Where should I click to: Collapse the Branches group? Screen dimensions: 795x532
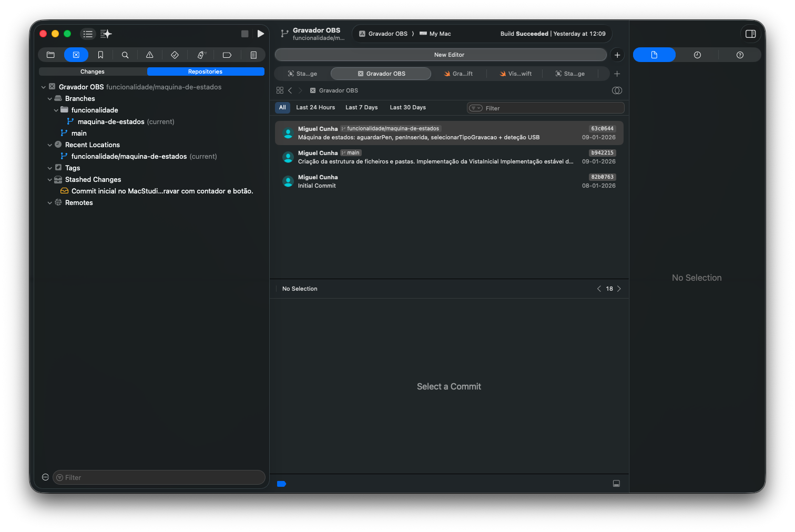(50, 99)
